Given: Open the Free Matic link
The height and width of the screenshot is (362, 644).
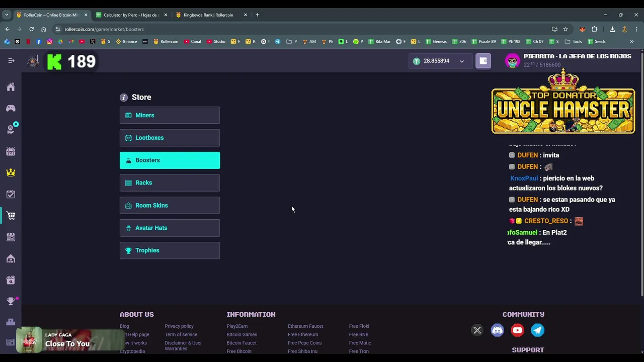Looking at the screenshot, I should coord(360,343).
